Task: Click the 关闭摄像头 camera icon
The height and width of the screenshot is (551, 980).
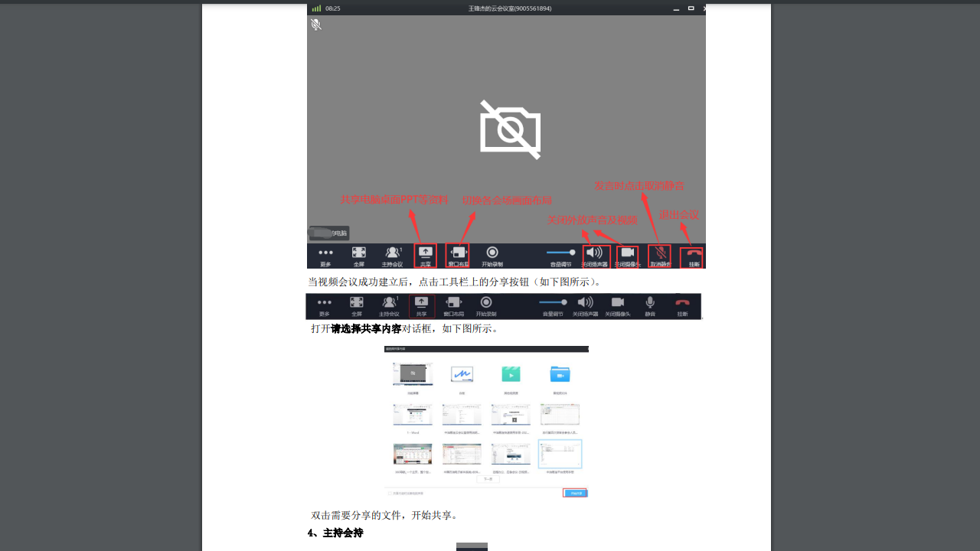Action: 628,253
